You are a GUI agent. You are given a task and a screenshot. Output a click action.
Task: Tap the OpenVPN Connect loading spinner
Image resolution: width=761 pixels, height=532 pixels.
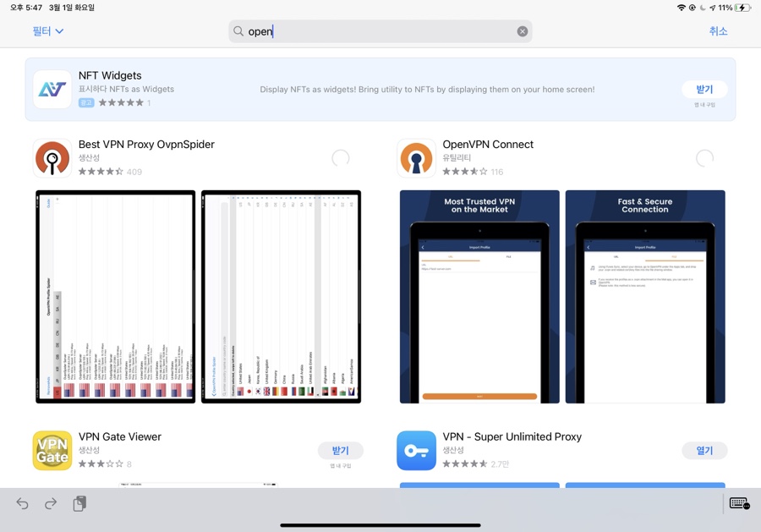pyautogui.click(x=704, y=158)
